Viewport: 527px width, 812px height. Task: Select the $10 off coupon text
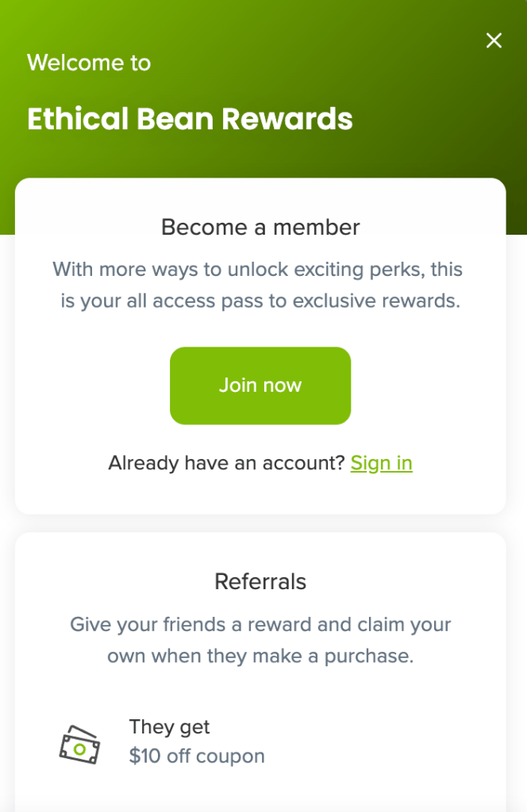(197, 756)
